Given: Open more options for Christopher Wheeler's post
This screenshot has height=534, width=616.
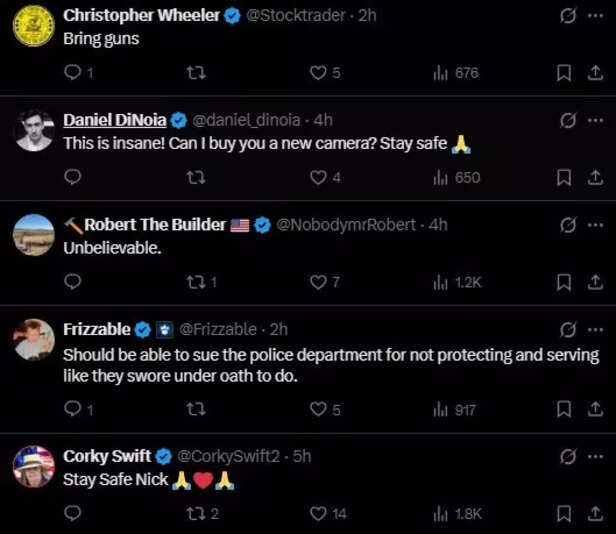Looking at the screenshot, I should tap(596, 15).
